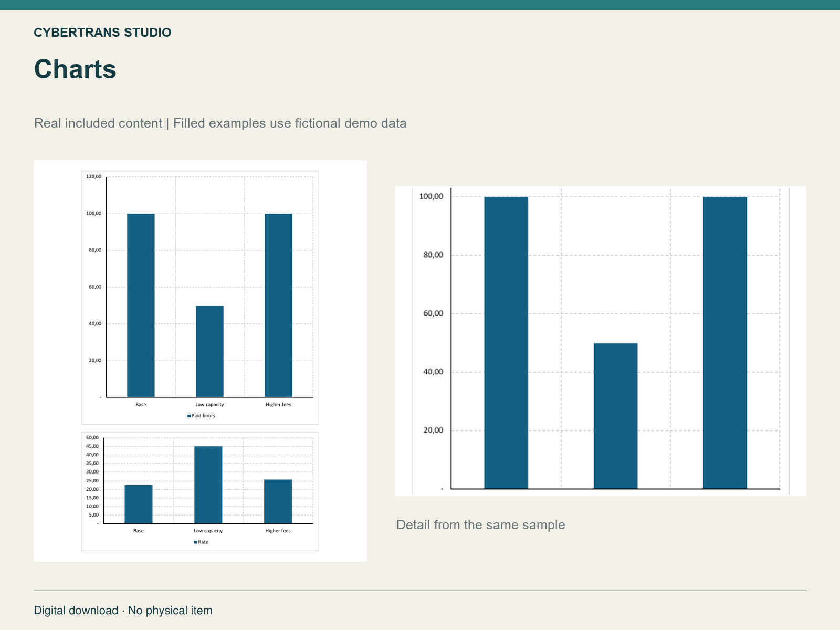The height and width of the screenshot is (630, 840).
Task: Click the Paid hours legend color square
Action: point(189,416)
